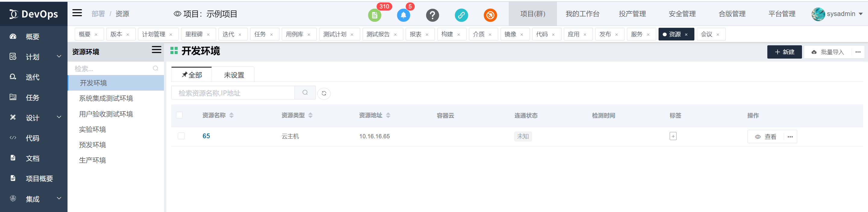
Task: Click the 新建 button
Action: (784, 52)
